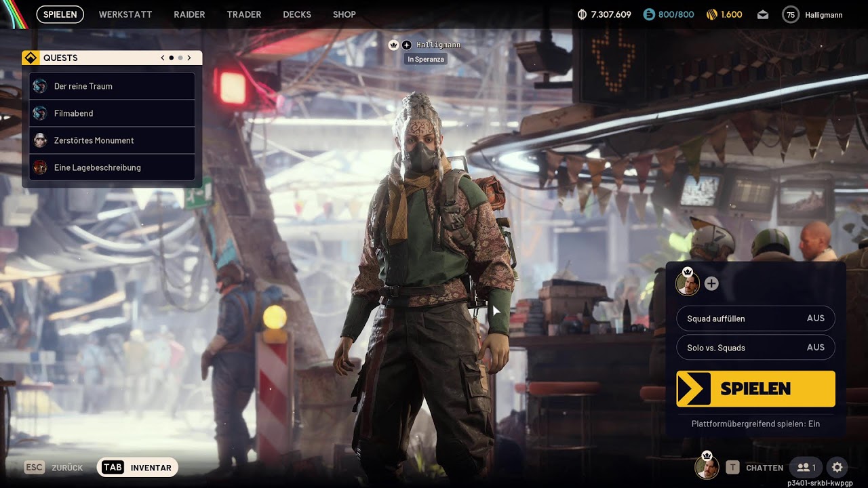Select the first quest page dot

point(171,58)
